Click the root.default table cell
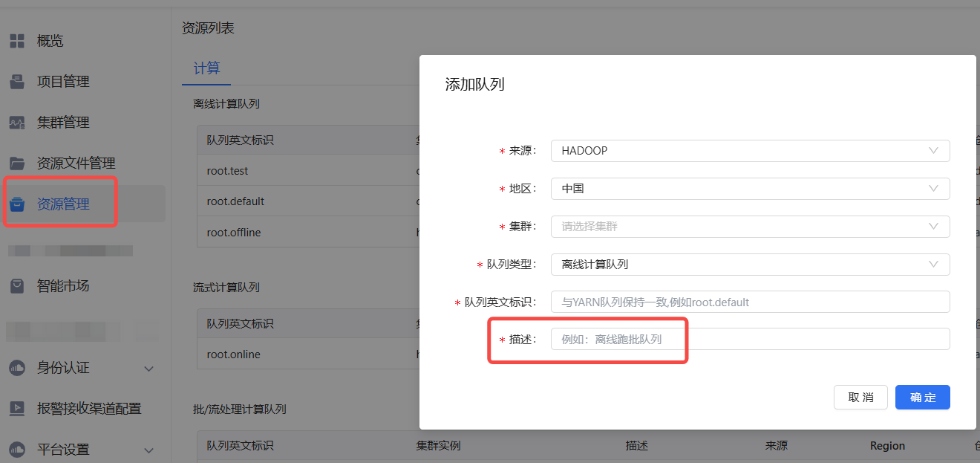The height and width of the screenshot is (463, 980). click(x=235, y=201)
